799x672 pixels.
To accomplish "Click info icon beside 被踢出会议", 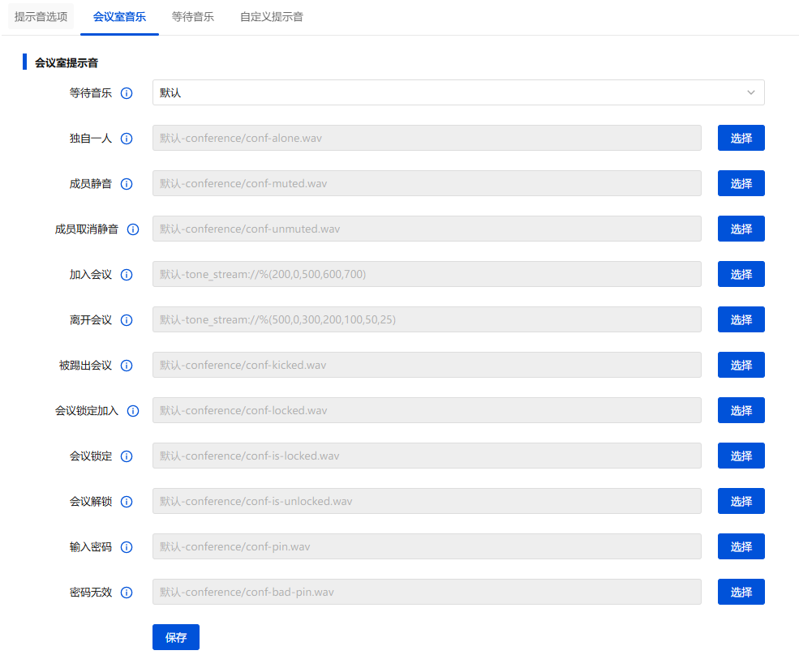I will pos(127,366).
